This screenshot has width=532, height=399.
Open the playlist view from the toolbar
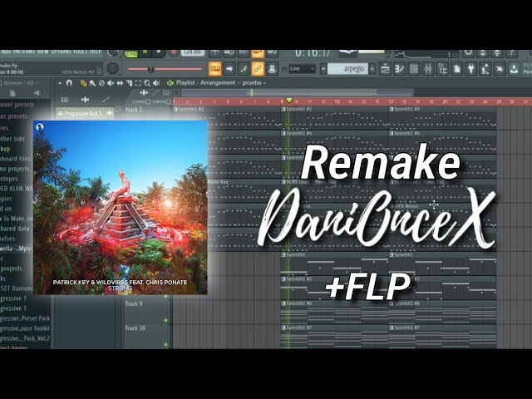point(385,69)
